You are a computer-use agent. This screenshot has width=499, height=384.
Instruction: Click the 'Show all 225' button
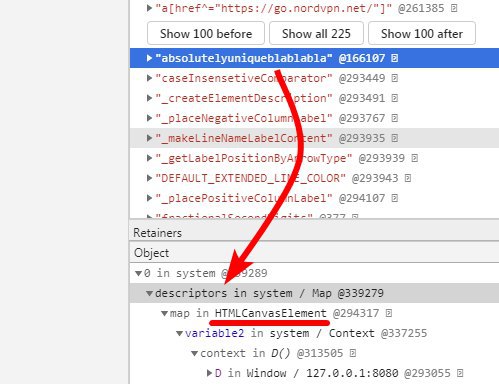316,33
